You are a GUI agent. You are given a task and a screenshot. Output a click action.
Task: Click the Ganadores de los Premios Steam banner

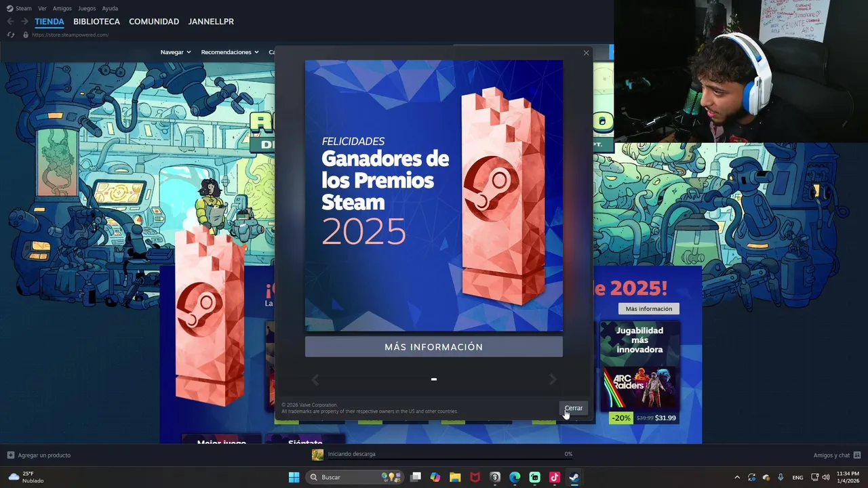point(434,195)
